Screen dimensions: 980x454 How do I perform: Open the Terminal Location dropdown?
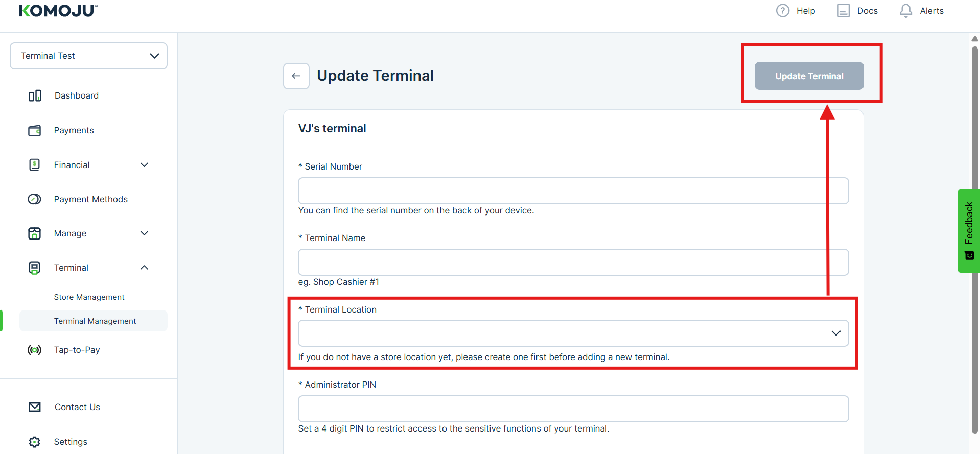573,333
